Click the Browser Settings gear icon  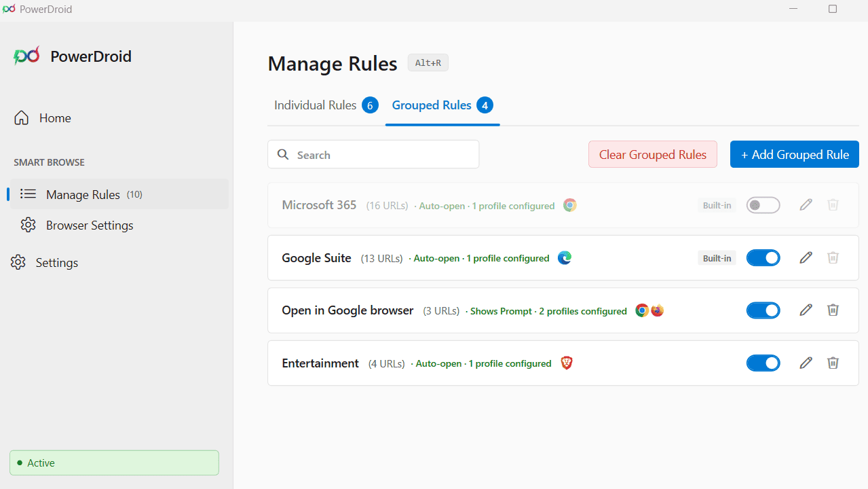28,225
